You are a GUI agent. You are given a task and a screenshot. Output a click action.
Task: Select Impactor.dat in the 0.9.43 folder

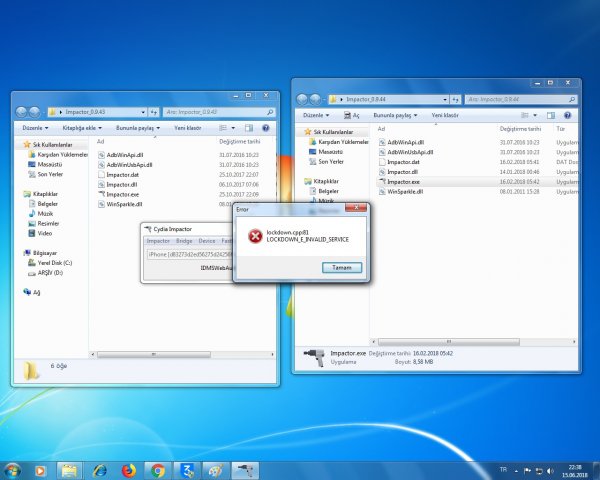[x=123, y=175]
